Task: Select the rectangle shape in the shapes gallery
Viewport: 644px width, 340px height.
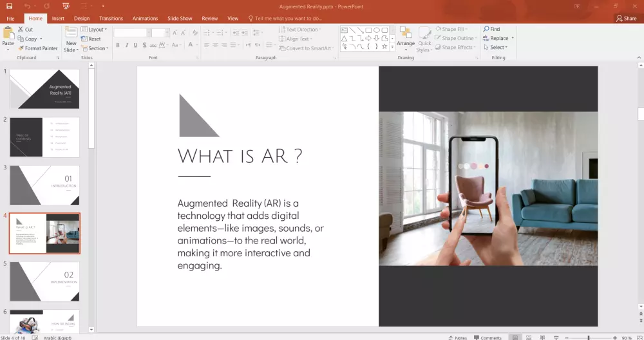Action: pyautogui.click(x=368, y=30)
